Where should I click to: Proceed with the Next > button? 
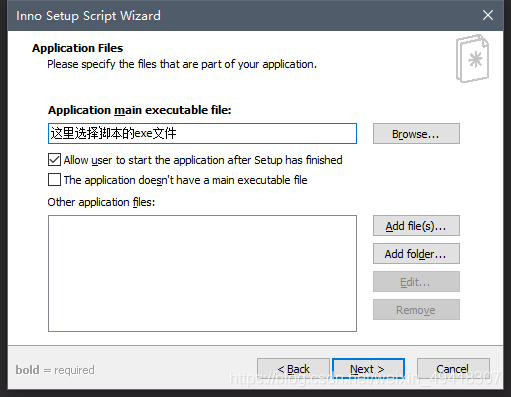(368, 369)
